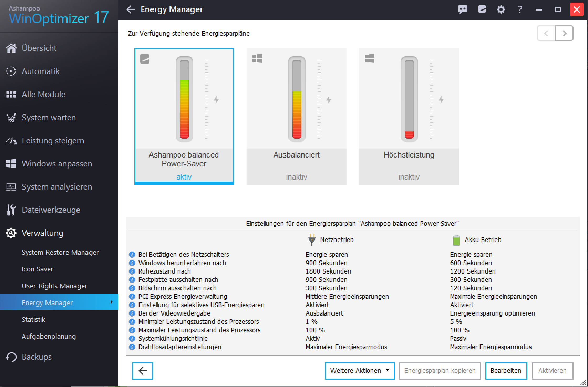Click the back arrow beside Energy Manager title

pos(131,10)
